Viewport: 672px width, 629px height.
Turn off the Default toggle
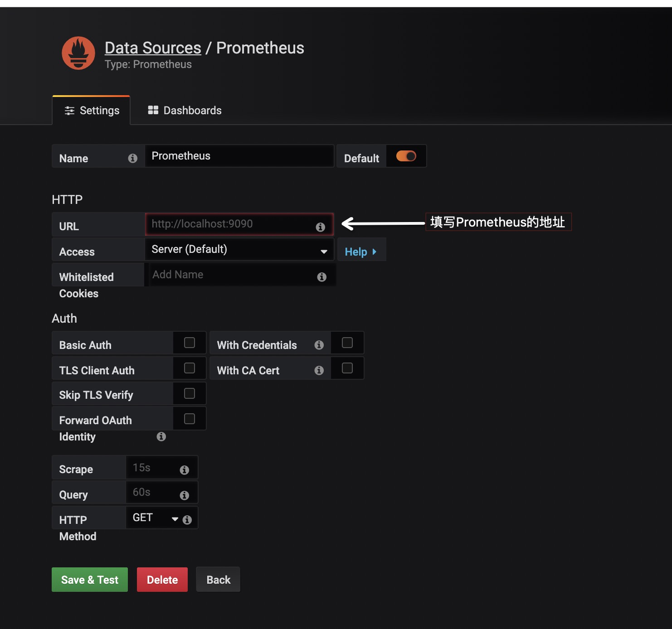click(406, 156)
